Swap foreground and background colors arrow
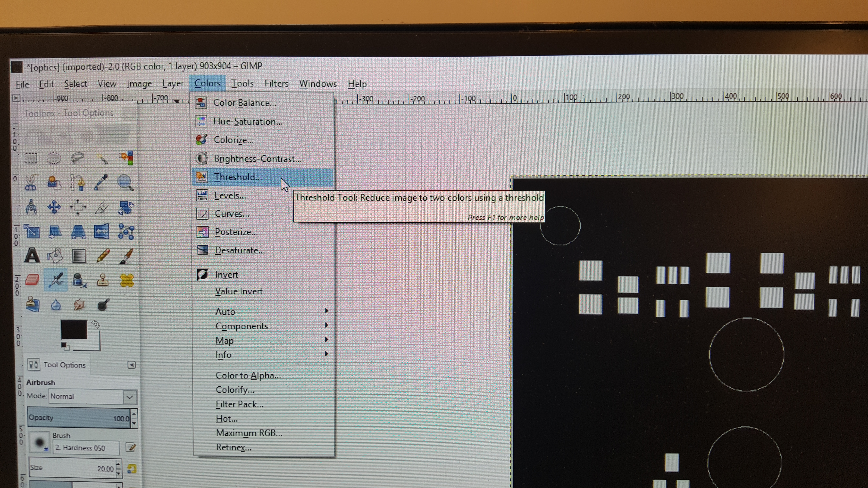 point(96,324)
